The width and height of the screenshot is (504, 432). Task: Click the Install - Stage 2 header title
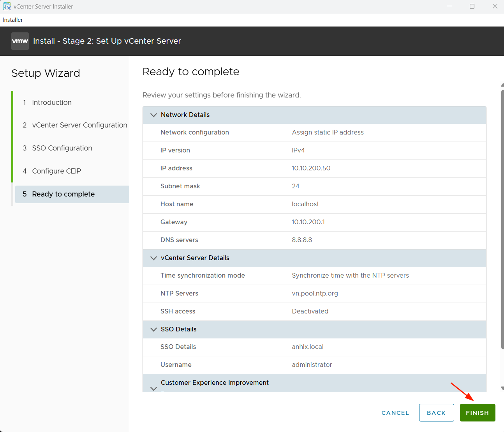[x=107, y=41]
